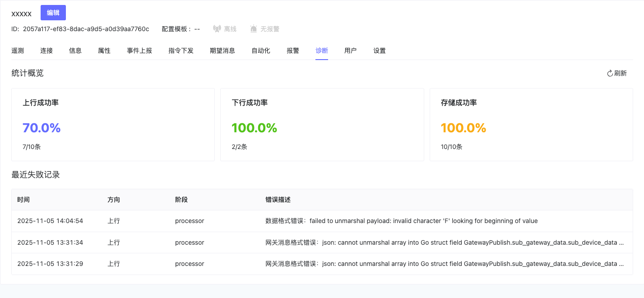Open the 连接 tab
The width and height of the screenshot is (644, 298).
pos(46,51)
